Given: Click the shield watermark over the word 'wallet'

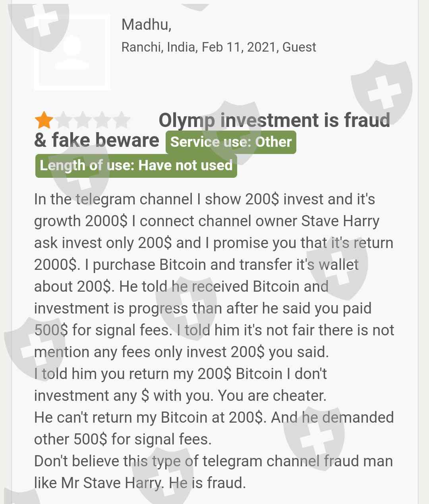Looking at the screenshot, I should pyautogui.click(x=338, y=270).
